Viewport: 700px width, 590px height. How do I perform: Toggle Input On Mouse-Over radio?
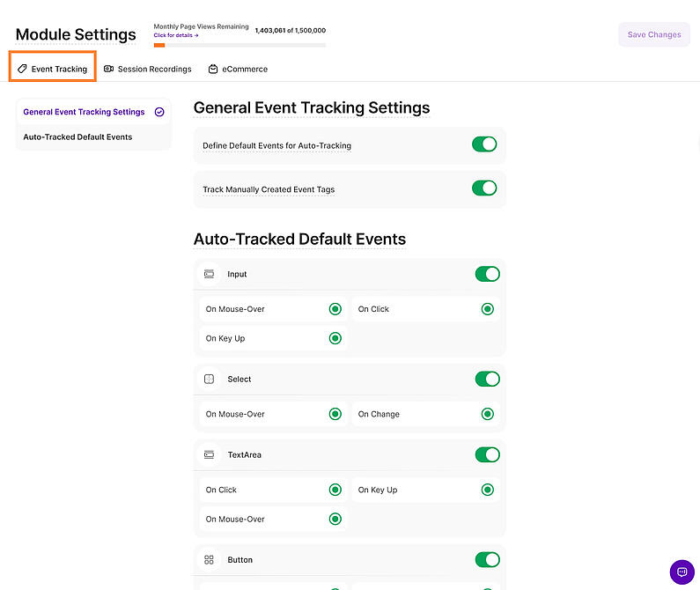(x=335, y=309)
